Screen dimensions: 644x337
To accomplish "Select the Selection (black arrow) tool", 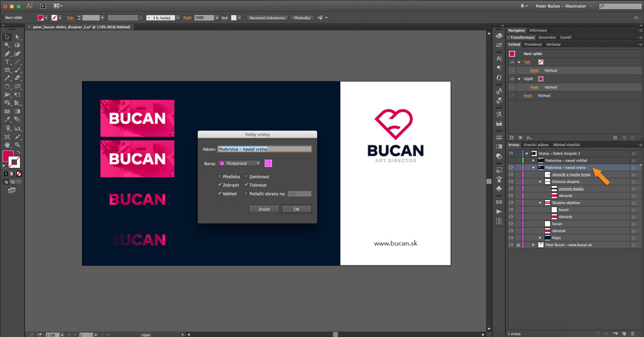I will (7, 37).
